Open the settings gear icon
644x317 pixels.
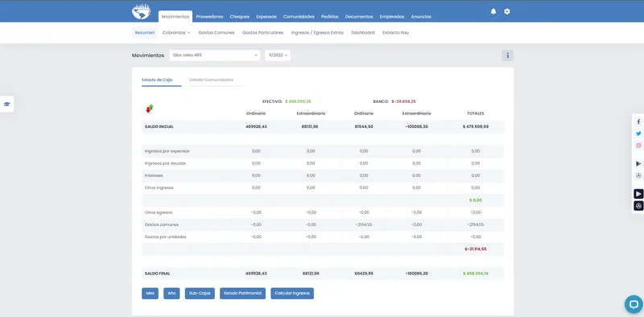click(x=507, y=11)
